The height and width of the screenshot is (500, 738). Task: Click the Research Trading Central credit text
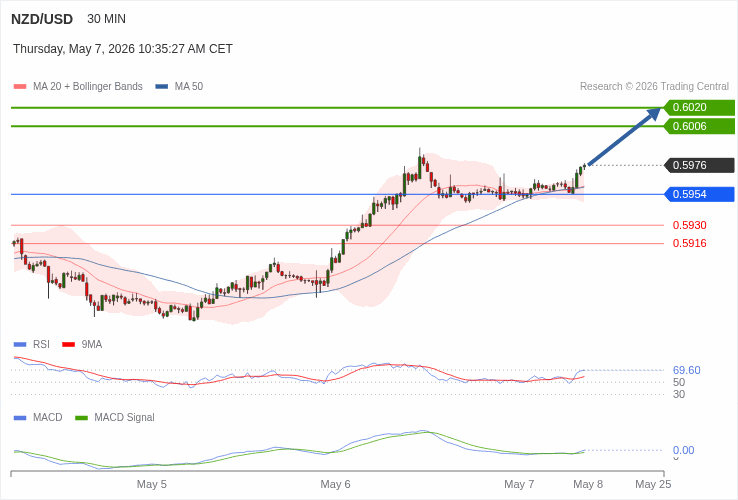pyautogui.click(x=654, y=87)
